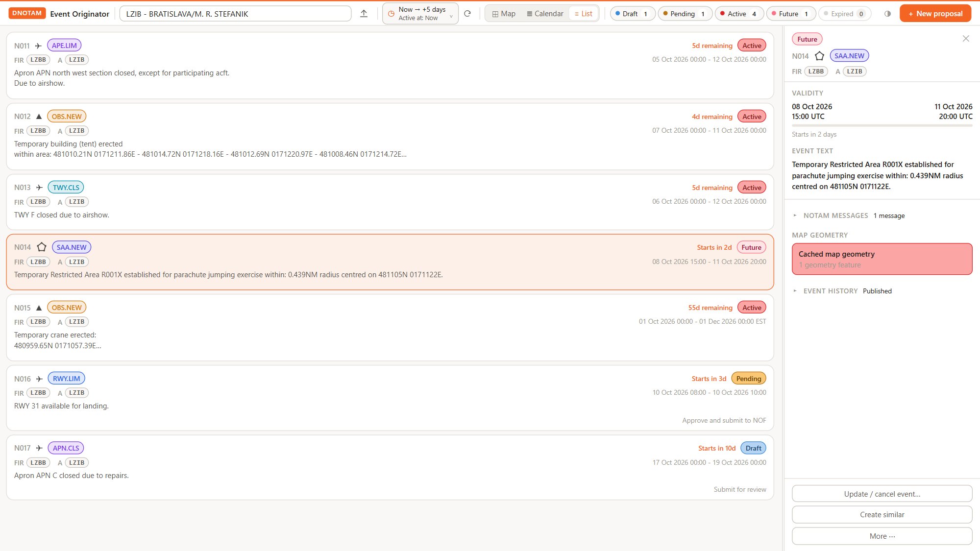This screenshot has width=980, height=551.
Task: Click the pentagon icon in the detail panel
Action: tap(819, 56)
